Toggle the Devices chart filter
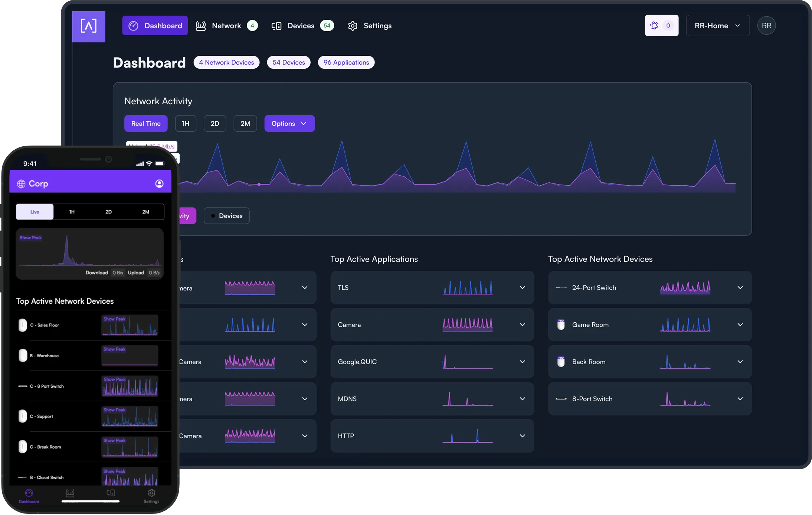This screenshot has height=515, width=812. [226, 216]
